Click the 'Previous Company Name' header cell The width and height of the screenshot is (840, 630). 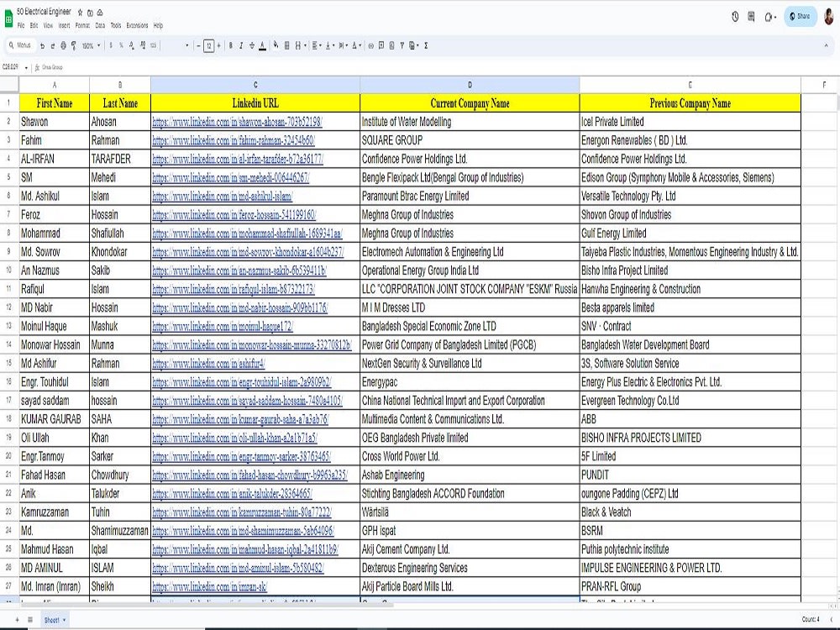(690, 103)
